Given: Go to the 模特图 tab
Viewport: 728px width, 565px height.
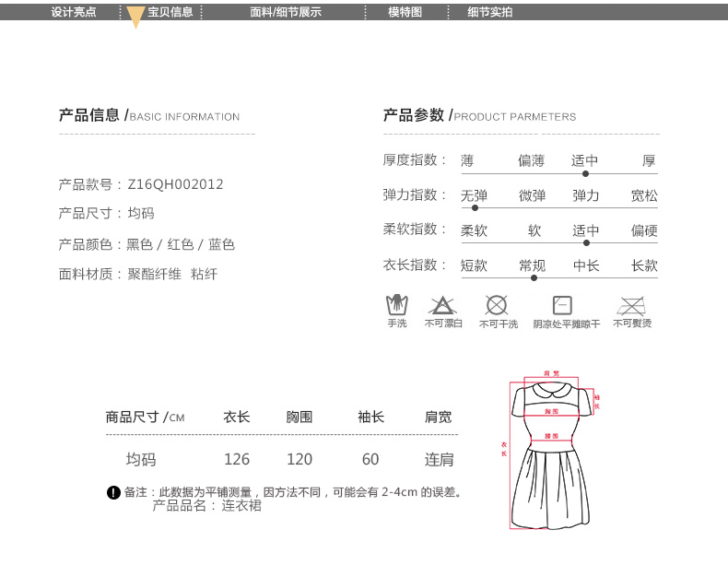Looking at the screenshot, I should (405, 12).
